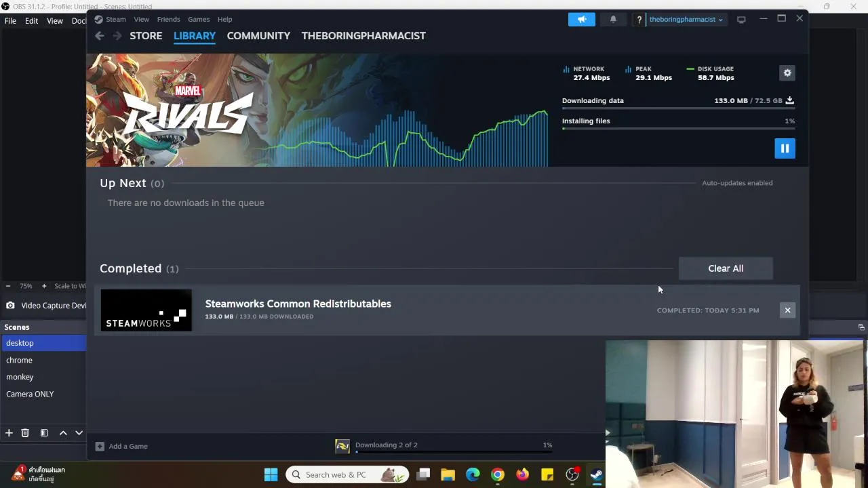Open the Friends menu
Viewport: 868px width, 488px height.
168,19
